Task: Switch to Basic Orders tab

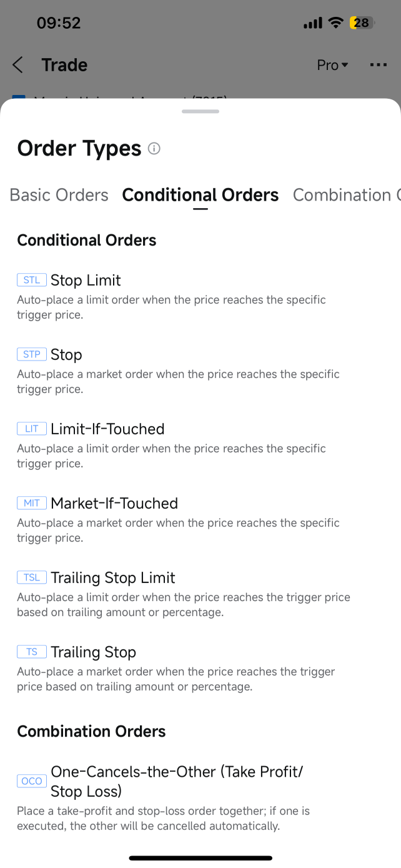Action: pyautogui.click(x=59, y=195)
